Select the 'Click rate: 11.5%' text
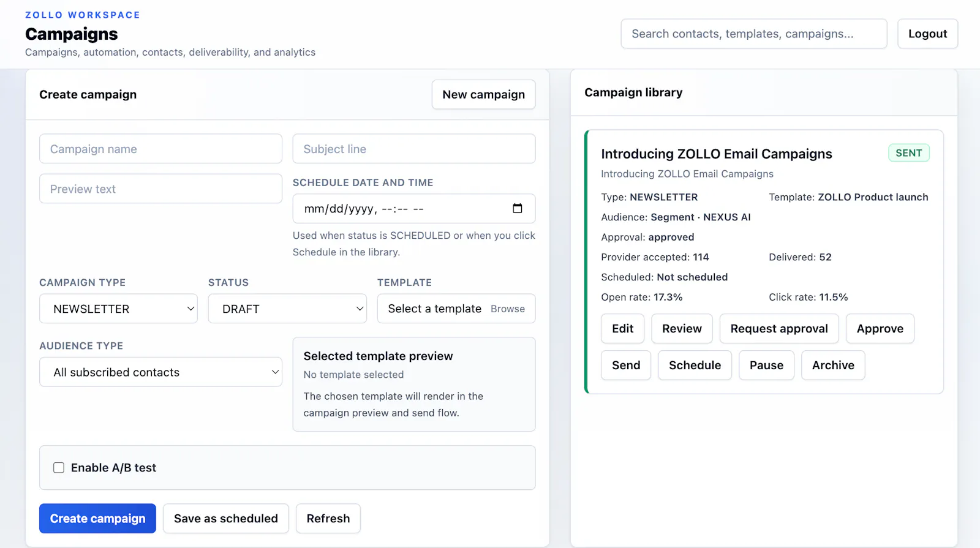The image size is (980, 548). pyautogui.click(x=809, y=297)
